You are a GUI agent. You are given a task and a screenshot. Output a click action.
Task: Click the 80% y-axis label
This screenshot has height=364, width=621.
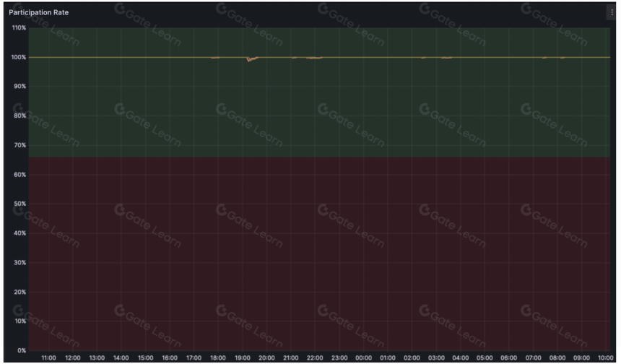20,116
